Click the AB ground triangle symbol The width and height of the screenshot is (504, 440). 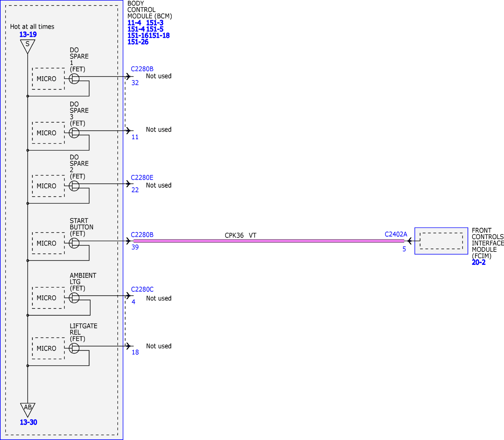click(x=27, y=410)
